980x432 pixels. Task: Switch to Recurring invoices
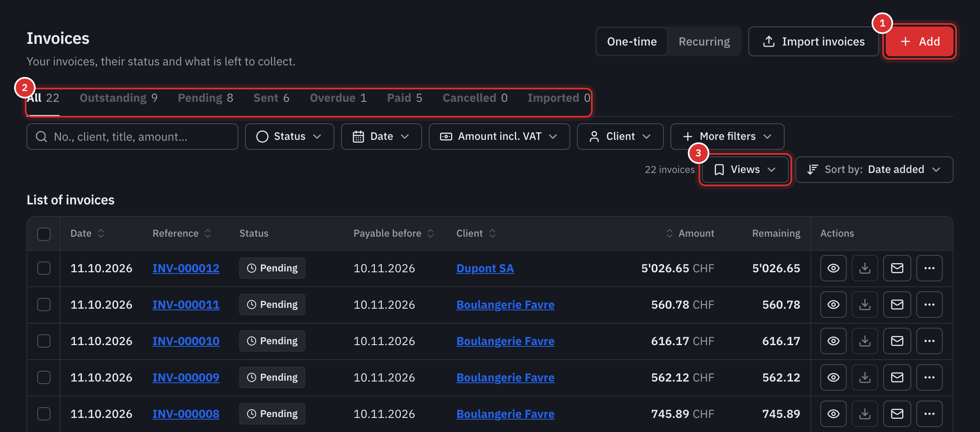click(704, 41)
